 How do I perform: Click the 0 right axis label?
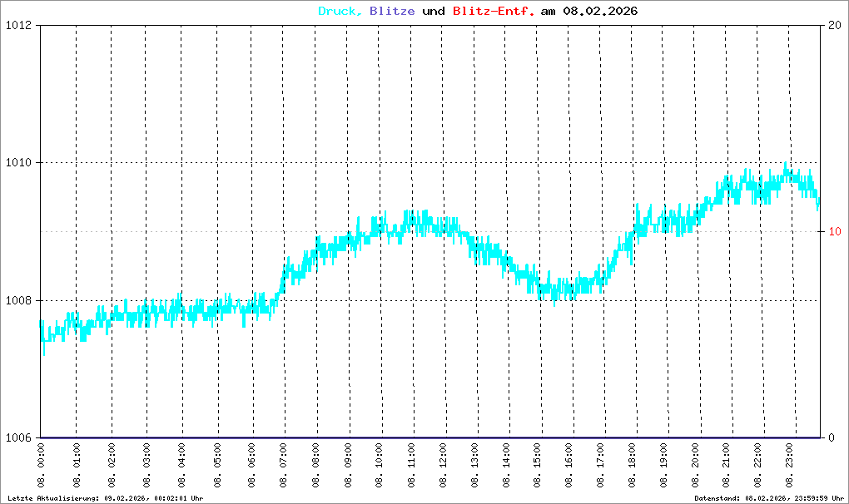pyautogui.click(x=827, y=437)
